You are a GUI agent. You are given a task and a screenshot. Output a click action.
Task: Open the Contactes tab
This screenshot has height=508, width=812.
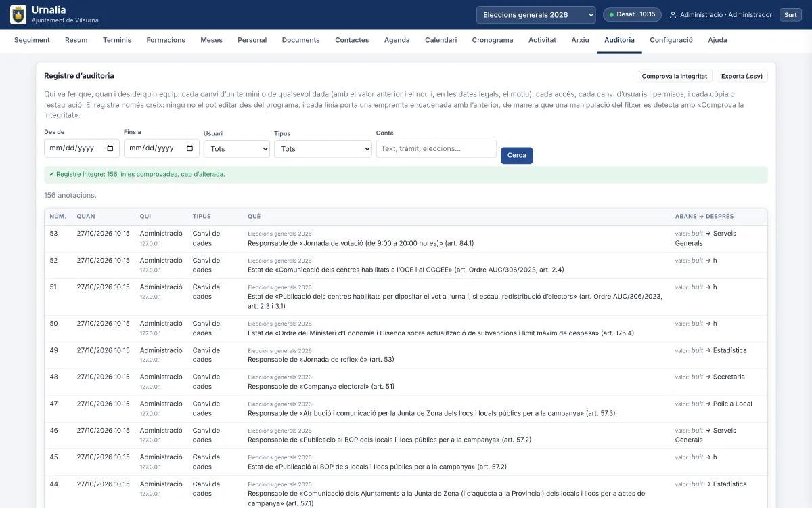(352, 40)
